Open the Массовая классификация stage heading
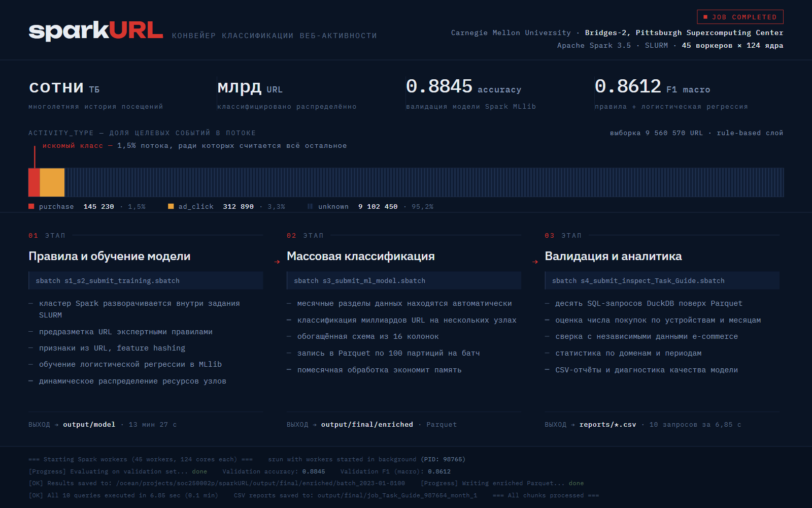The height and width of the screenshot is (508, 812). tap(361, 256)
